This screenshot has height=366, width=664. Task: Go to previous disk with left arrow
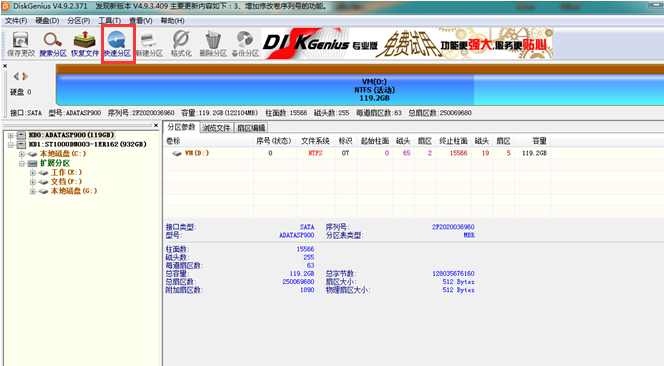16,76
